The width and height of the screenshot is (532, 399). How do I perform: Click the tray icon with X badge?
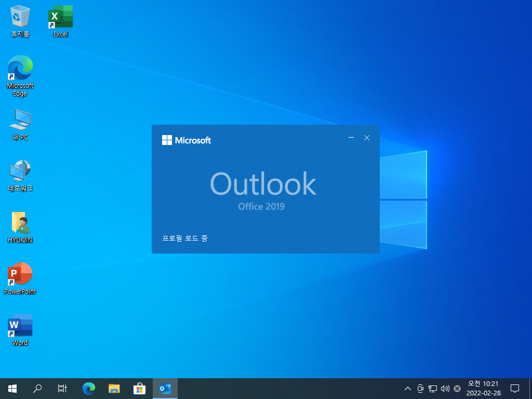(x=457, y=389)
